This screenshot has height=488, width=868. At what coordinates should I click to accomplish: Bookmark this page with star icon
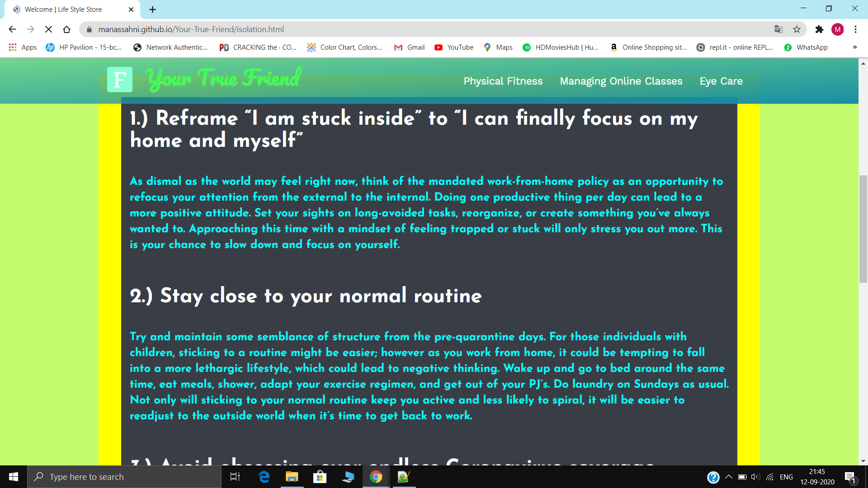[797, 29]
